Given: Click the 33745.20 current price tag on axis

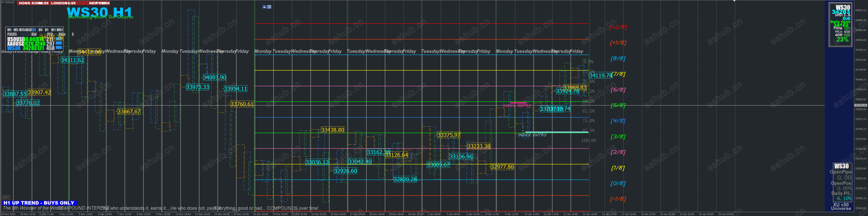Looking at the screenshot, I should tap(861, 105).
